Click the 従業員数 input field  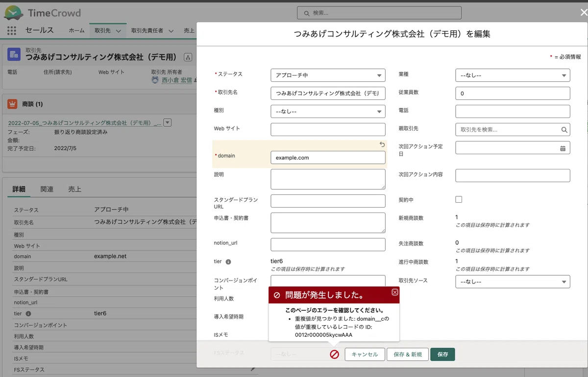[x=513, y=93]
